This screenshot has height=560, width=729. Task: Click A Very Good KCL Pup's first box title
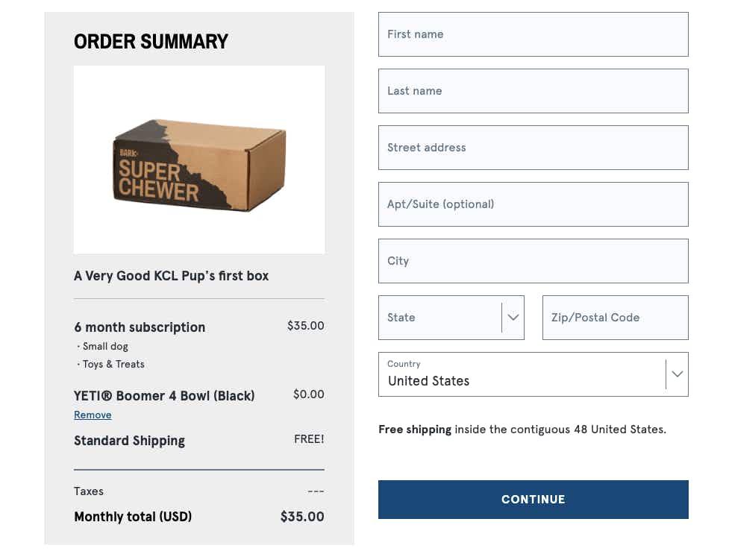click(x=171, y=276)
